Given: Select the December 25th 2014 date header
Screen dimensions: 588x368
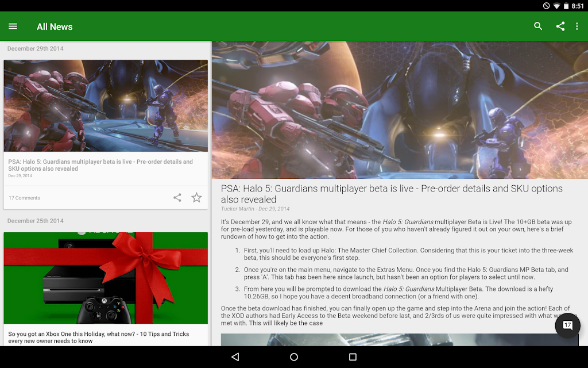Looking at the screenshot, I should coord(35,221).
